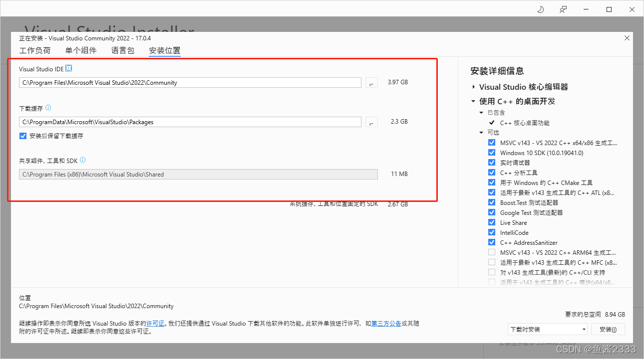The width and height of the screenshot is (644, 359).
Task: Uncheck 实时调试器 component
Action: (492, 163)
